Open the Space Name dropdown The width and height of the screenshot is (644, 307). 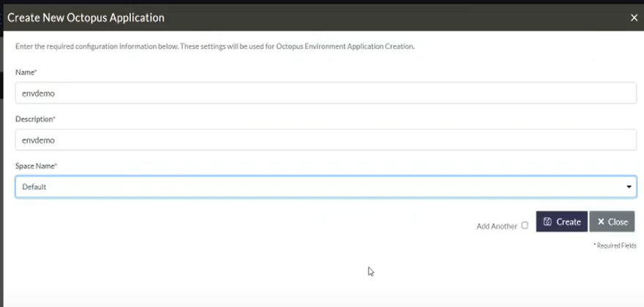coord(326,187)
